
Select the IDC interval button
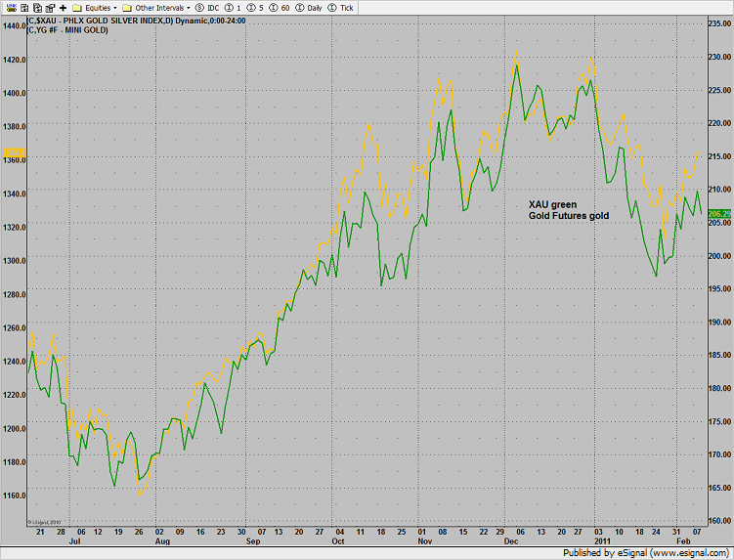[x=207, y=7]
